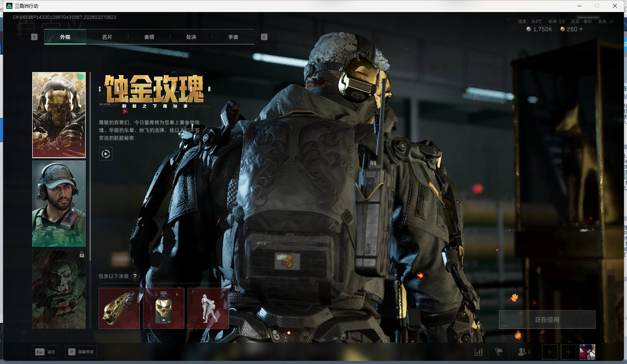
Task: View the gold skull canister item
Action: pyautogui.click(x=164, y=308)
